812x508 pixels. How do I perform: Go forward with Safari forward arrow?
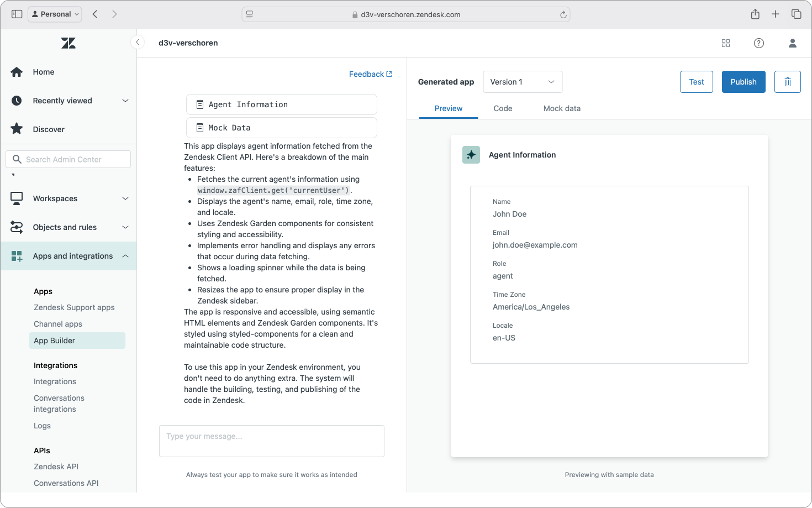(114, 14)
